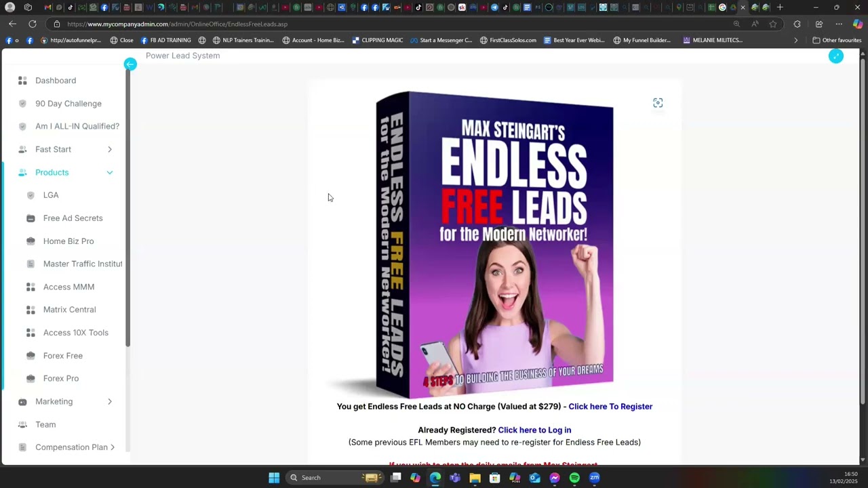868x488 pixels.
Task: Open the NLP Trainers Training bookmark
Action: click(243, 40)
